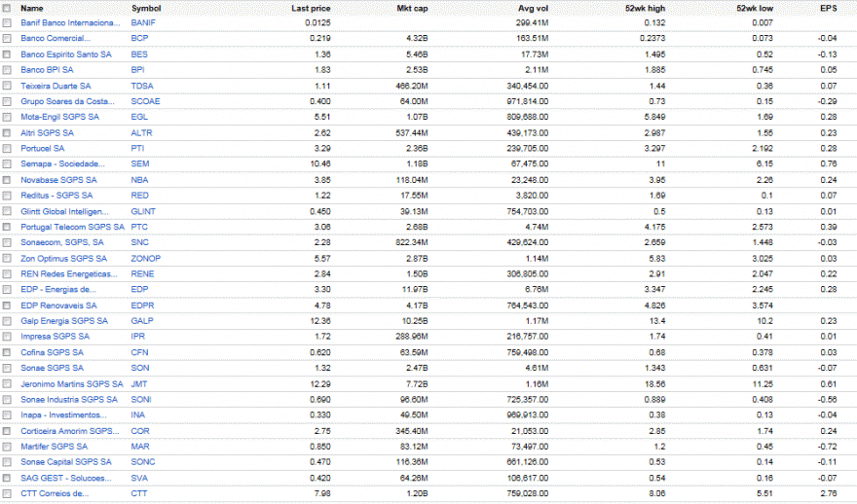Viewport: 857px width, 504px height.
Task: Follow the EDP Renovaveis SA link
Action: [58, 306]
